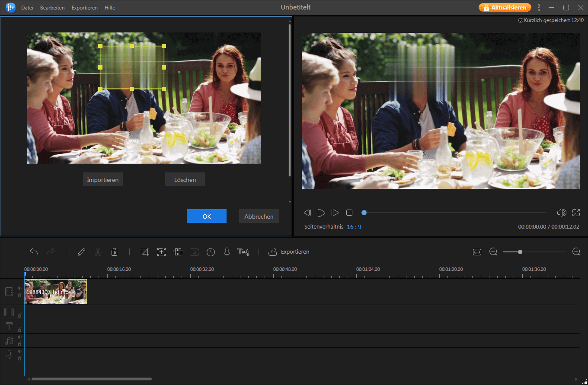Mute the main video track
Screen dimensions: 588x385
click(19, 288)
